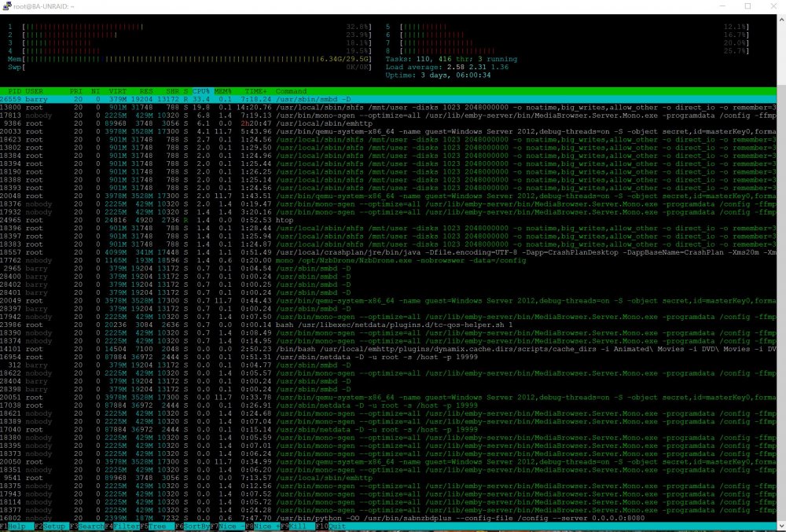Open F6 SortBy menu
The width and height of the screenshot is (786, 532).
tap(193, 526)
